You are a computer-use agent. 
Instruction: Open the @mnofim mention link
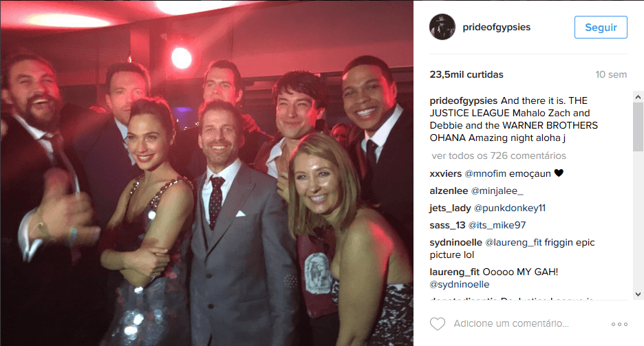coord(486,174)
